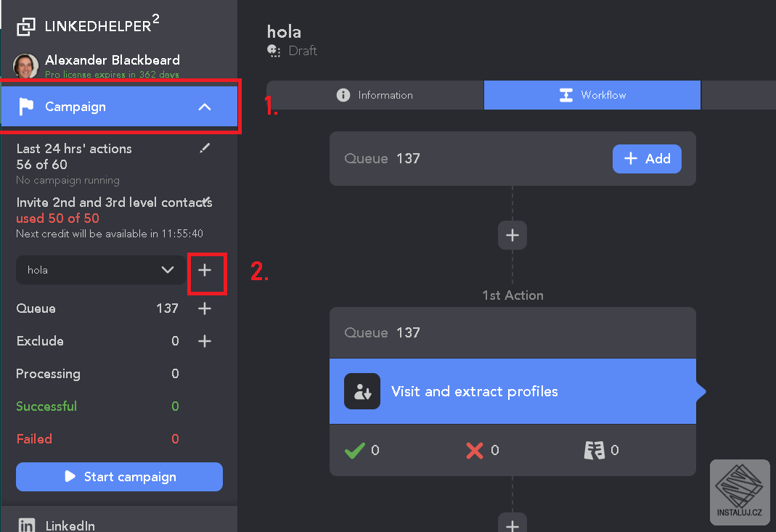Click the Visit and extract profiles action icon
The image size is (776, 532).
[x=362, y=390]
